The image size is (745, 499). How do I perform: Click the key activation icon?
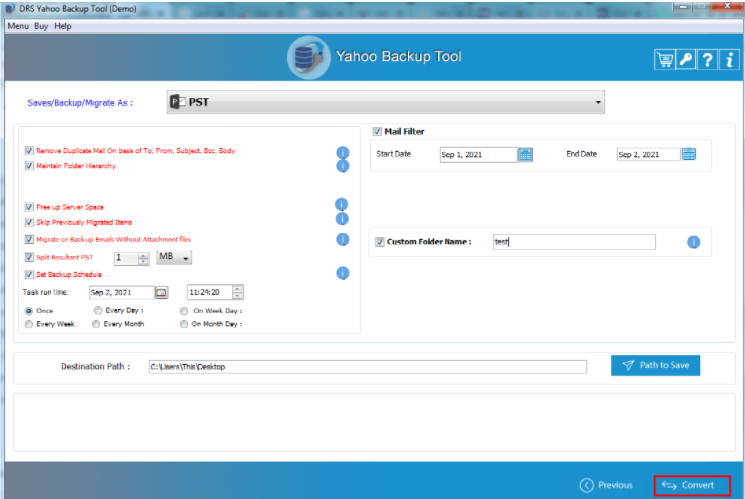pos(686,60)
